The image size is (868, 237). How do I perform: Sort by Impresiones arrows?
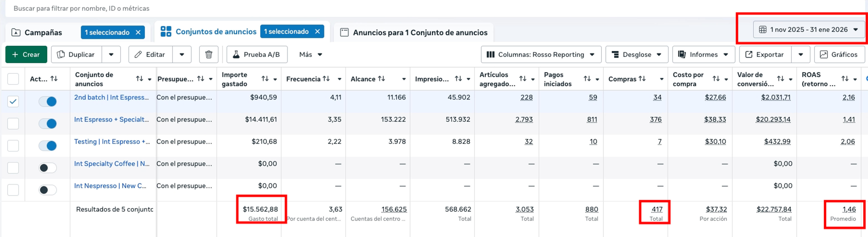[x=458, y=79]
